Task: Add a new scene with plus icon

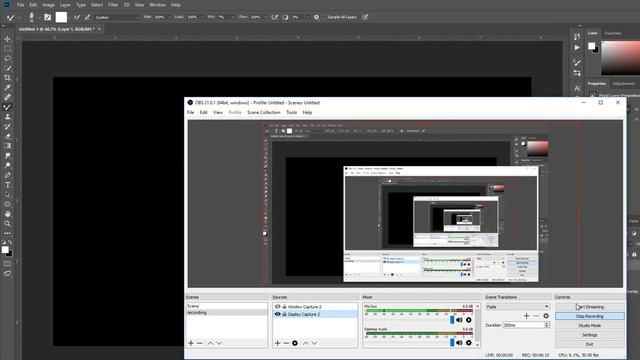Action: pyautogui.click(x=191, y=343)
